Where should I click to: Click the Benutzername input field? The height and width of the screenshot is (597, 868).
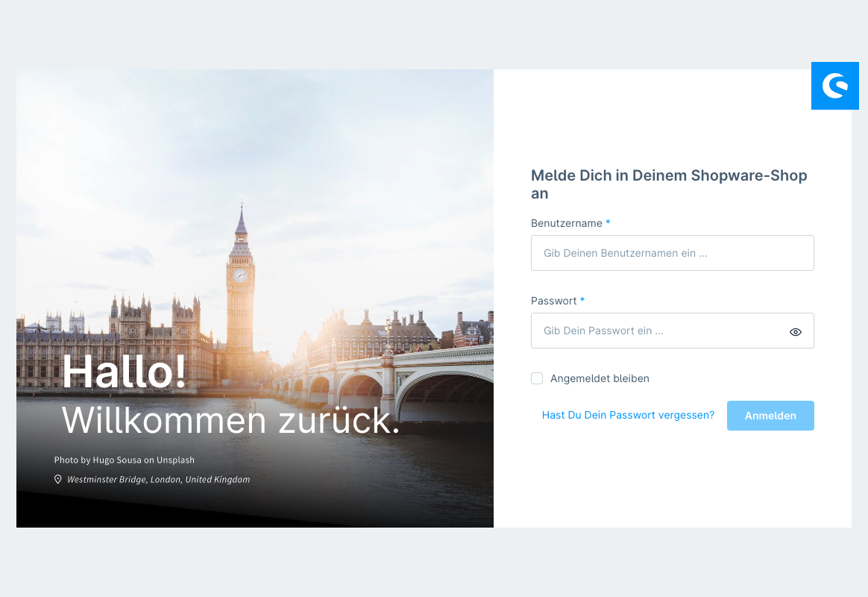pyautogui.click(x=672, y=253)
